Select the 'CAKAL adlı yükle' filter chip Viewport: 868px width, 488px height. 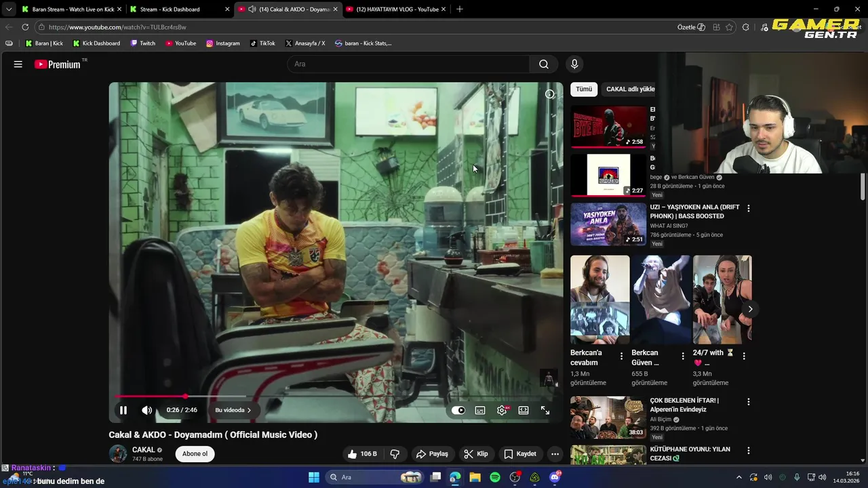point(629,89)
